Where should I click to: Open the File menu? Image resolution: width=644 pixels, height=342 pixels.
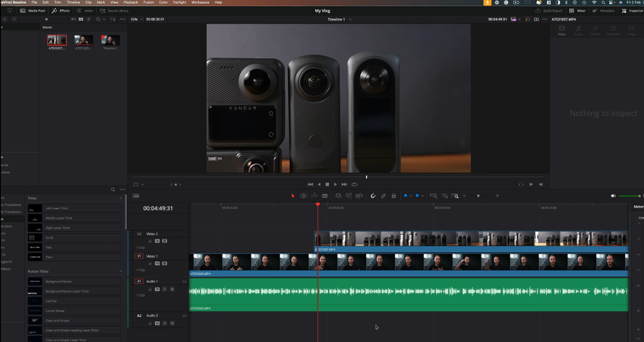pos(34,2)
